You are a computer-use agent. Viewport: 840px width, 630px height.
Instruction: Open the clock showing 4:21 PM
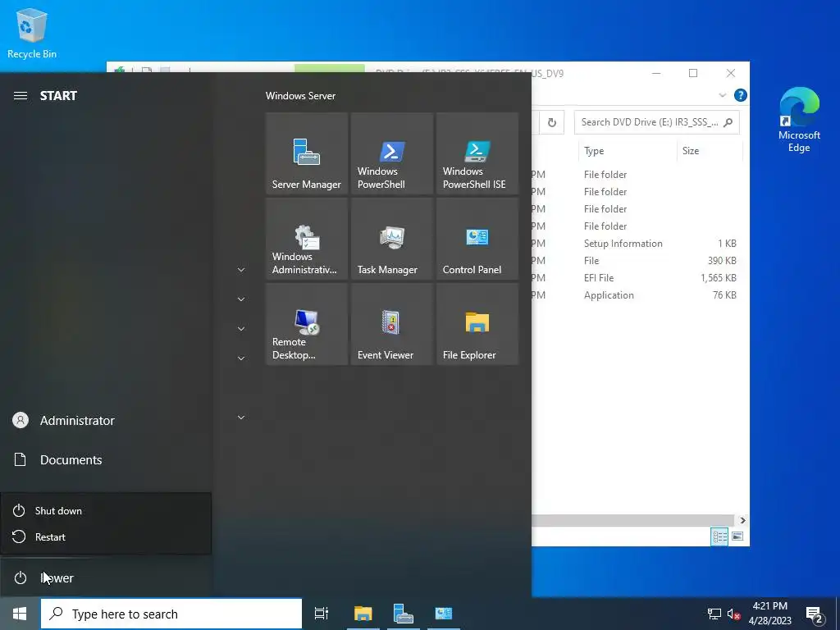769,614
